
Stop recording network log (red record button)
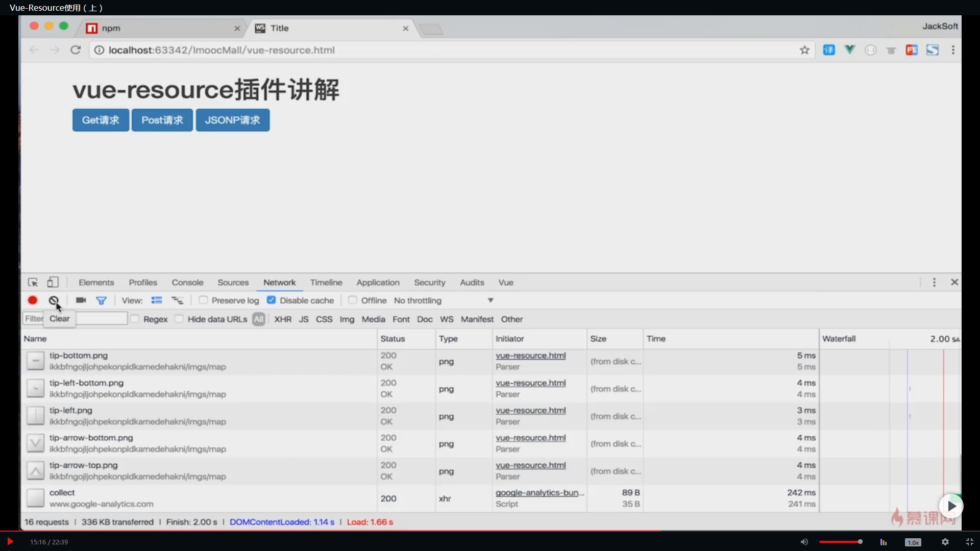tap(32, 300)
